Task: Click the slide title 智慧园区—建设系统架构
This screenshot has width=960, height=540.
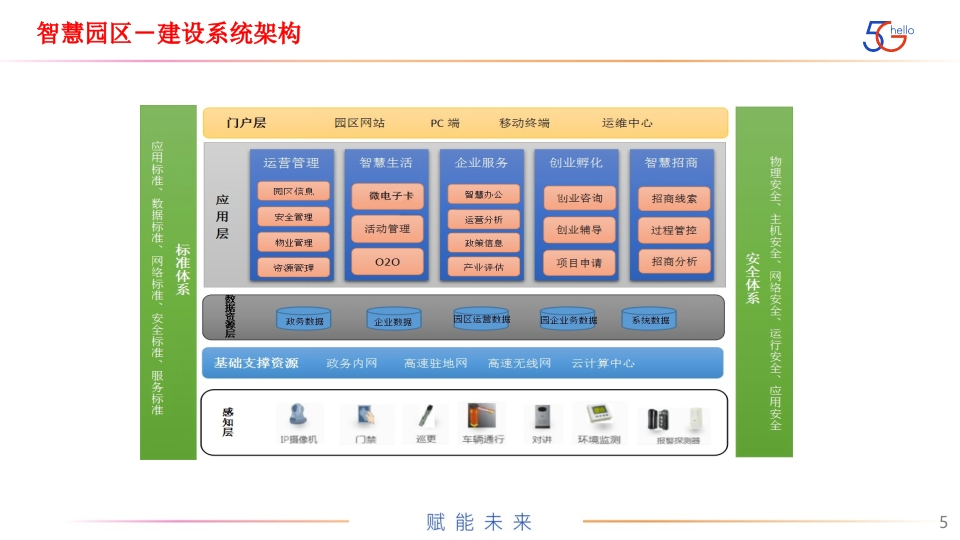Action: (168, 34)
